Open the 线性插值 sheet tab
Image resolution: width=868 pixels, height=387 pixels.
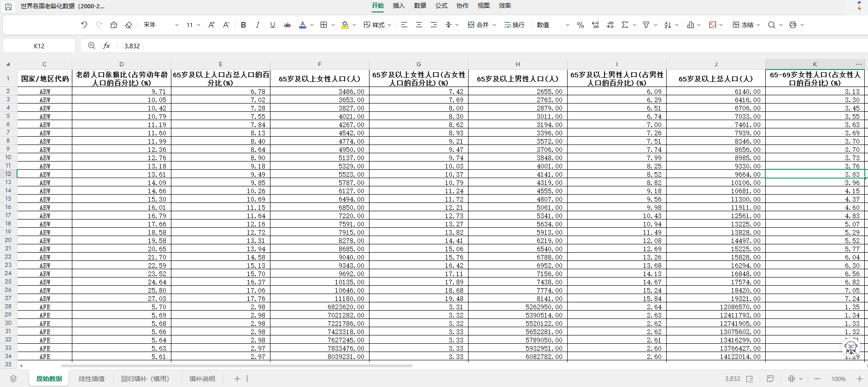92,379
